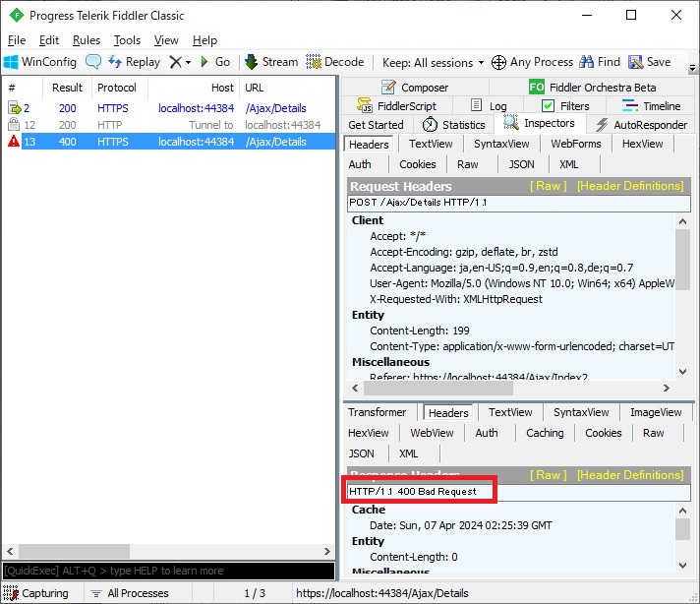Click the response Date header line
Screen dimensions: 700x604
[x=461, y=525]
